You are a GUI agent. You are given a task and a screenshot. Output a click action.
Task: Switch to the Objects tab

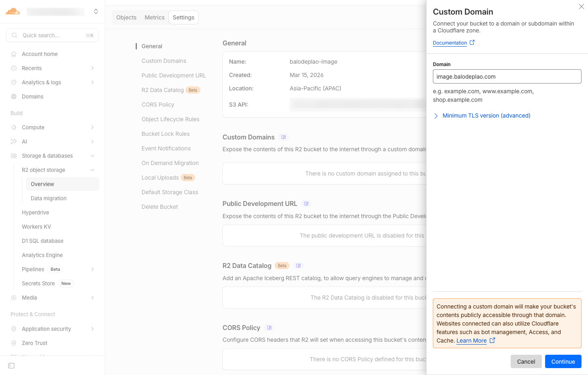click(126, 17)
